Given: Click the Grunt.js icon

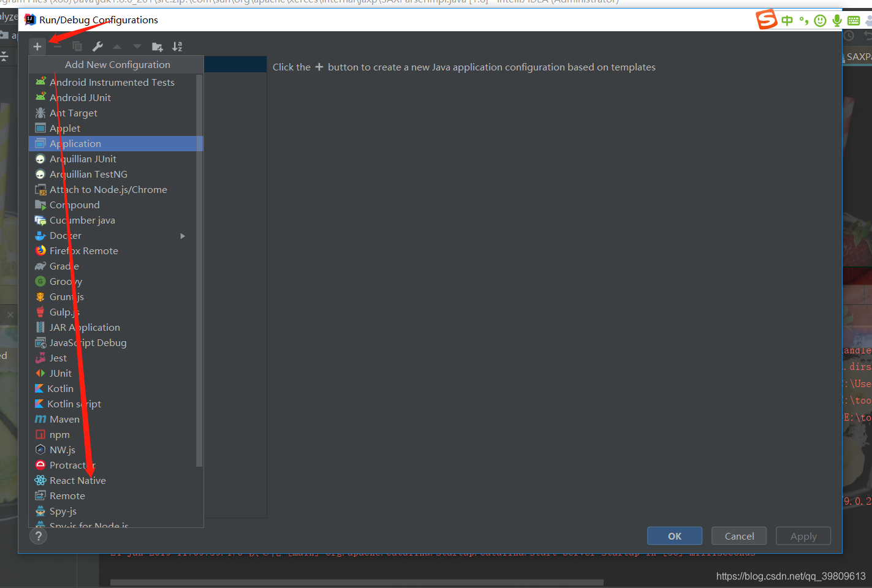Looking at the screenshot, I should (40, 296).
